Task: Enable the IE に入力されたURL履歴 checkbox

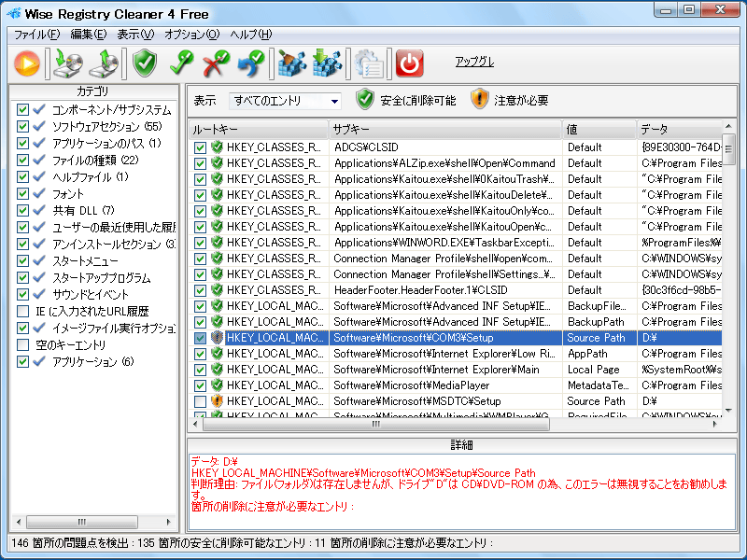Action: 22,311
